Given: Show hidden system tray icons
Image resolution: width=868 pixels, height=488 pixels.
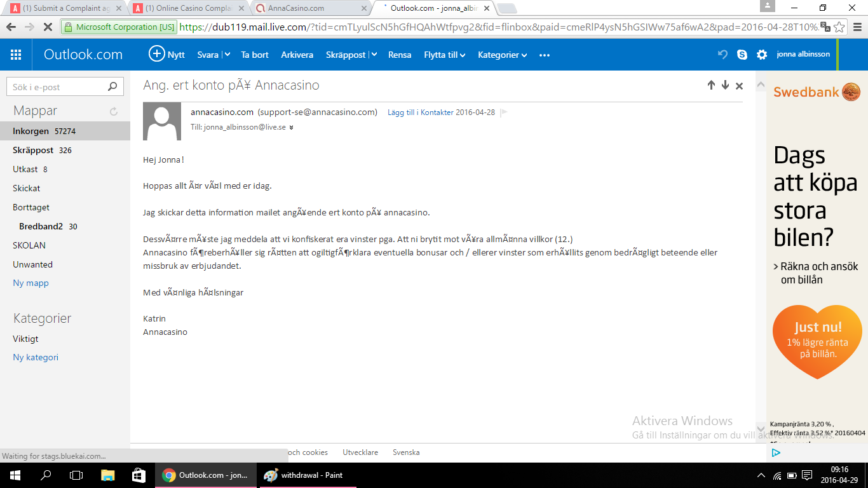Looking at the screenshot, I should [761, 475].
